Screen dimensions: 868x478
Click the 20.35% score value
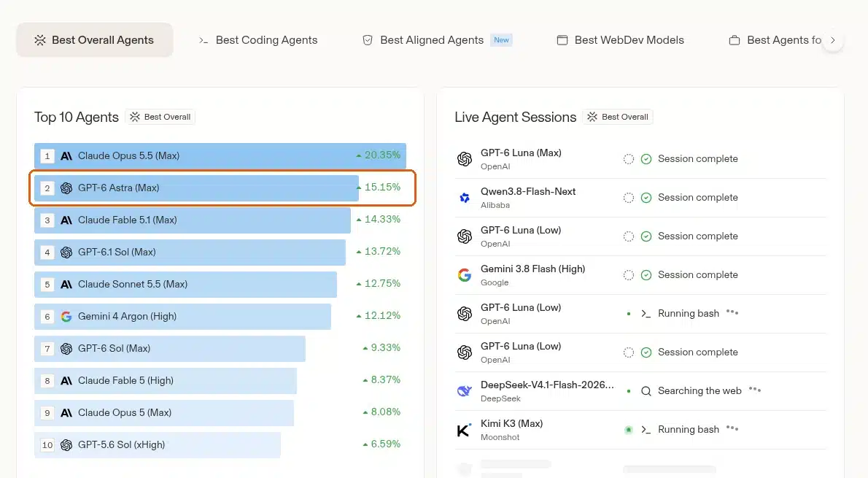[x=382, y=155]
